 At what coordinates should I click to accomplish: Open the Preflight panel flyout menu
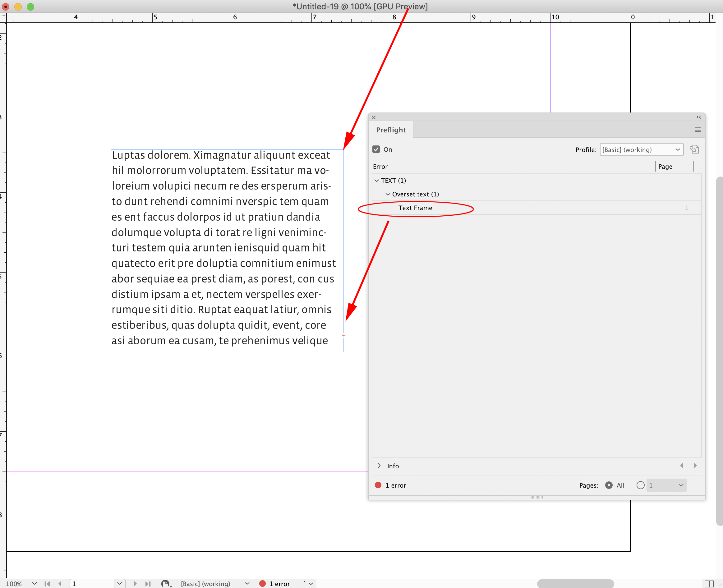pos(698,130)
